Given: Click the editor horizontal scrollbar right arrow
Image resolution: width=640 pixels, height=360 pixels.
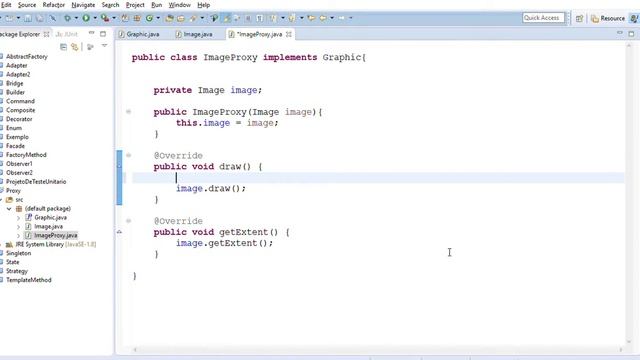Looking at the screenshot, I should (621, 349).
